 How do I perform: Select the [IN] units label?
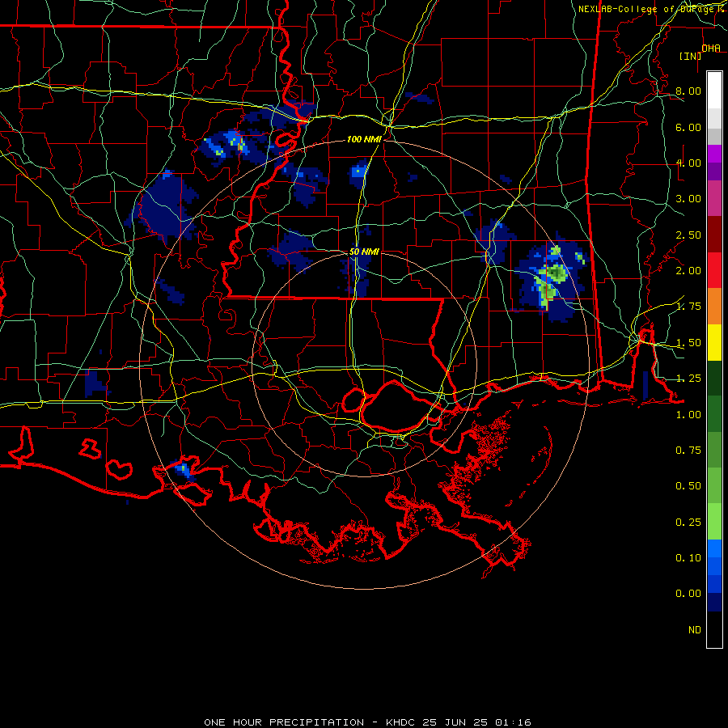690,56
